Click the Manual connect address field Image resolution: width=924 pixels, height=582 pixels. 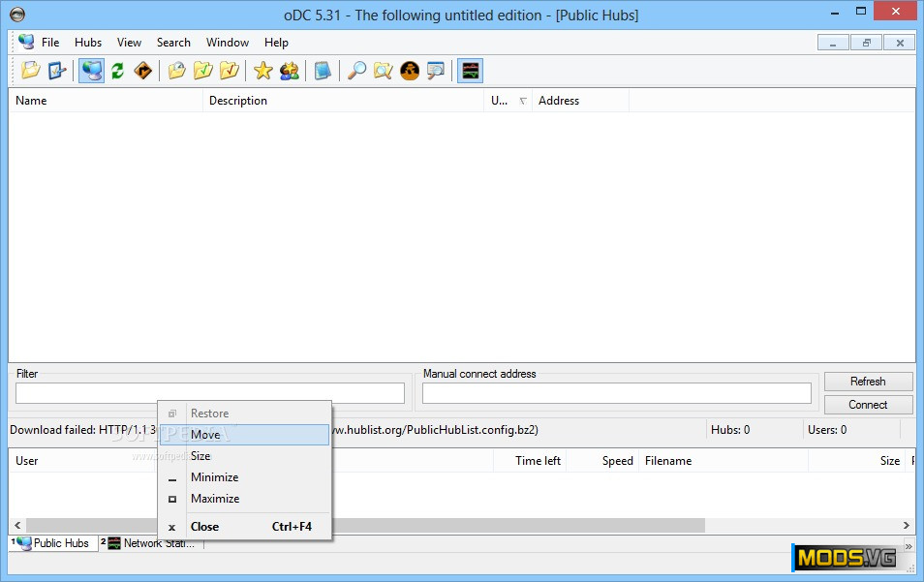coord(616,393)
